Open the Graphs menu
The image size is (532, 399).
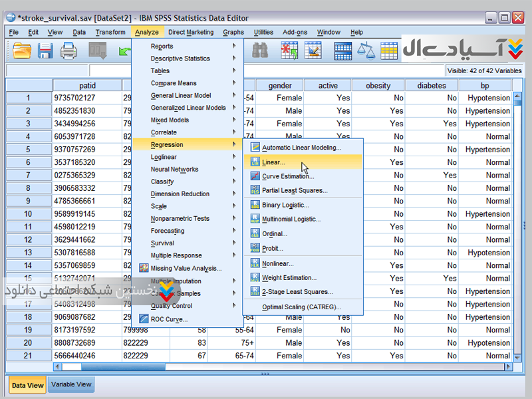(x=233, y=32)
